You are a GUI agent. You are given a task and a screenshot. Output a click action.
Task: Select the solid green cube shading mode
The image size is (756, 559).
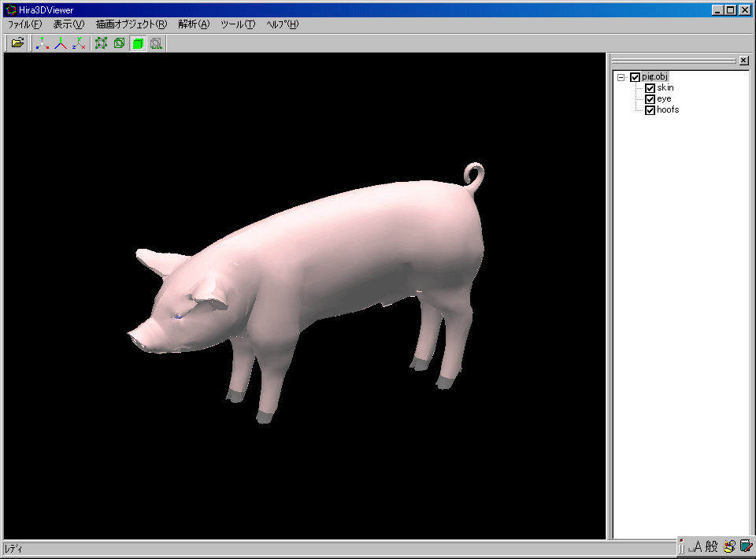[x=138, y=43]
